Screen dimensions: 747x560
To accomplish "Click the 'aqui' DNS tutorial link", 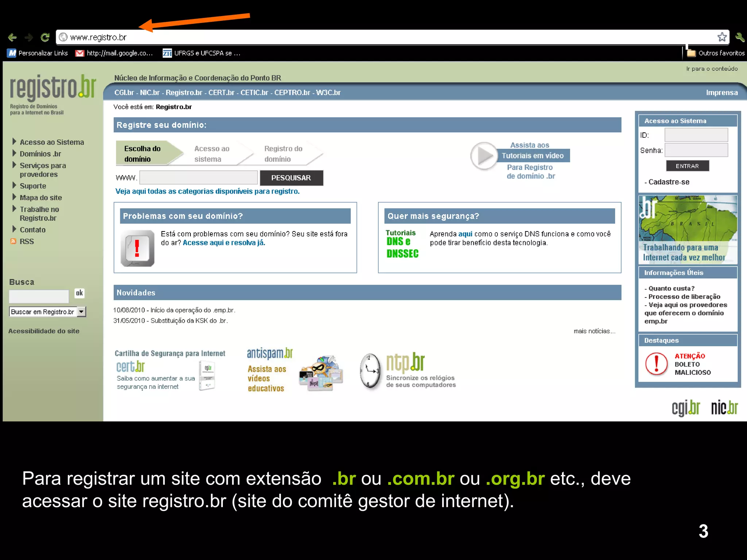I will 465,234.
